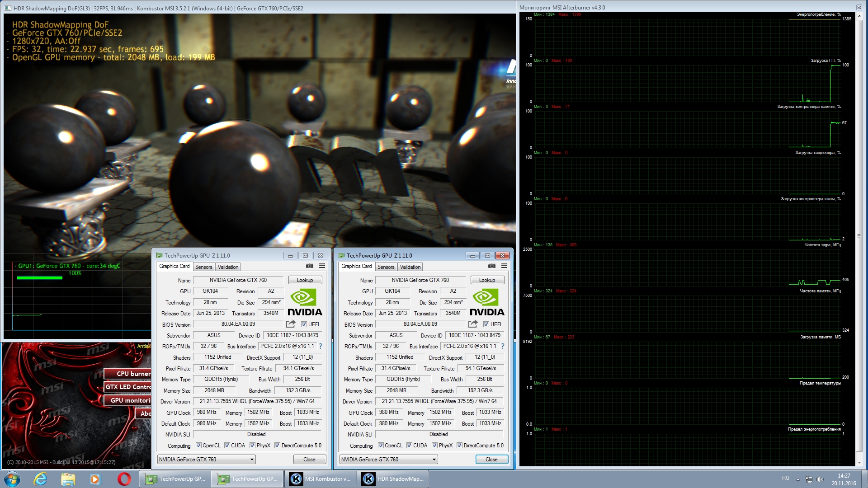Viewport: 868px width, 488px height.
Task: Click the bus interface question mark in right GPU-Z
Action: click(502, 346)
